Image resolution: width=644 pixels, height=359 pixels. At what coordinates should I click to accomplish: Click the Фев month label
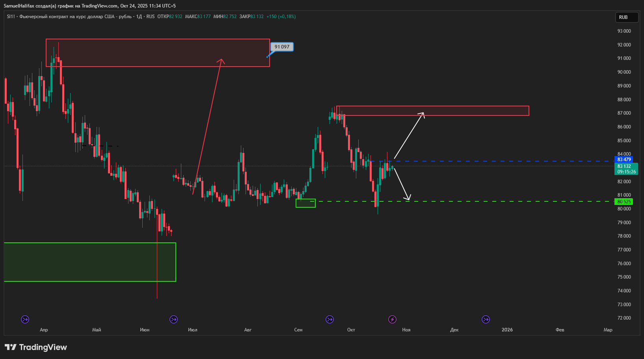(x=560, y=330)
